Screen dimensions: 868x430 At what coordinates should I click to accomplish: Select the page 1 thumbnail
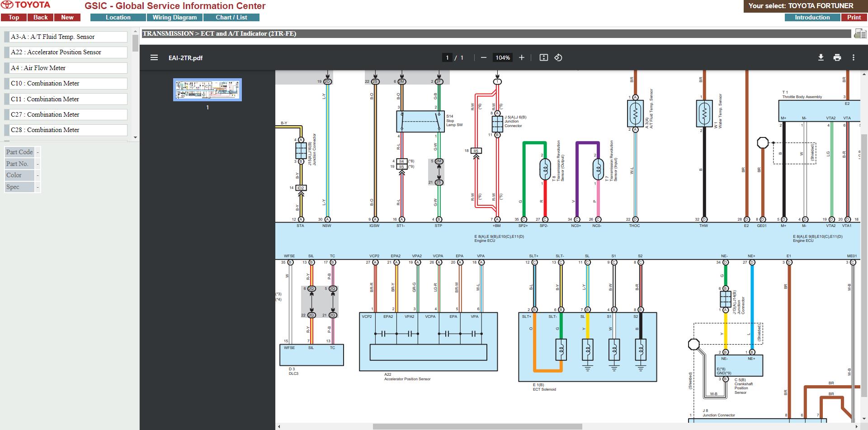pyautogui.click(x=208, y=90)
